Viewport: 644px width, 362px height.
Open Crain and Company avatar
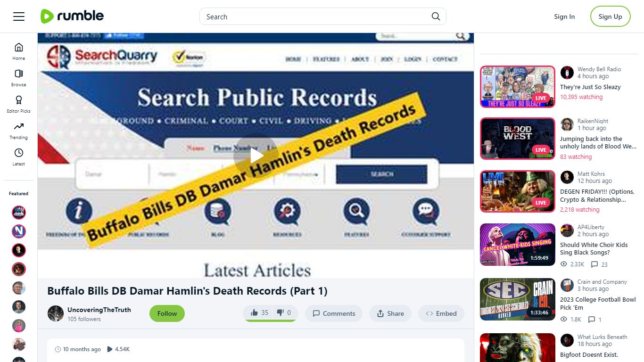pyautogui.click(x=567, y=285)
